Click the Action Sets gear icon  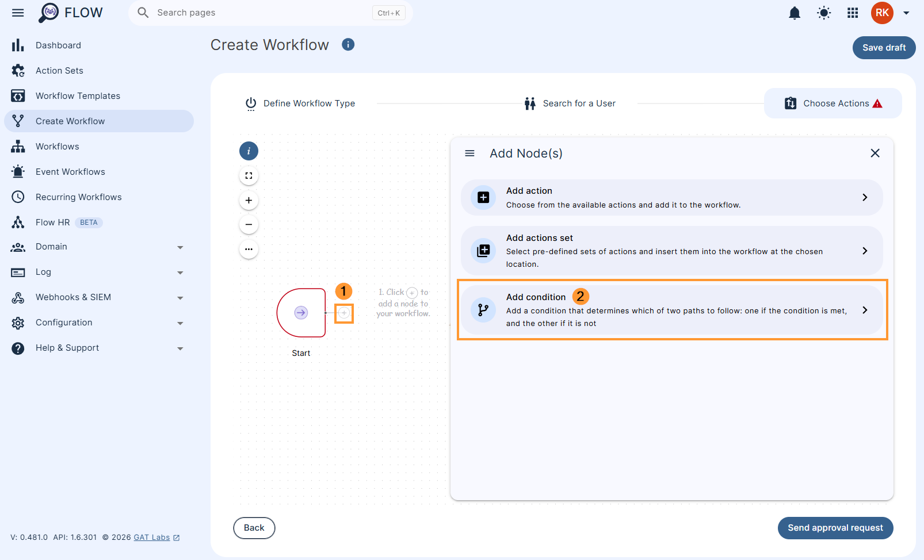point(18,71)
